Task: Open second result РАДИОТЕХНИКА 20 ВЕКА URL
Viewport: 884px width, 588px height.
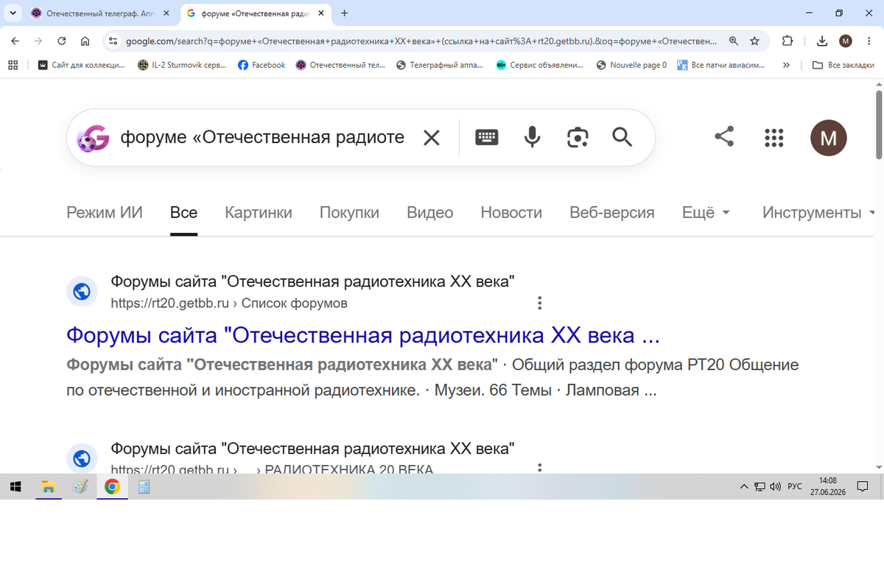Action: point(272,469)
